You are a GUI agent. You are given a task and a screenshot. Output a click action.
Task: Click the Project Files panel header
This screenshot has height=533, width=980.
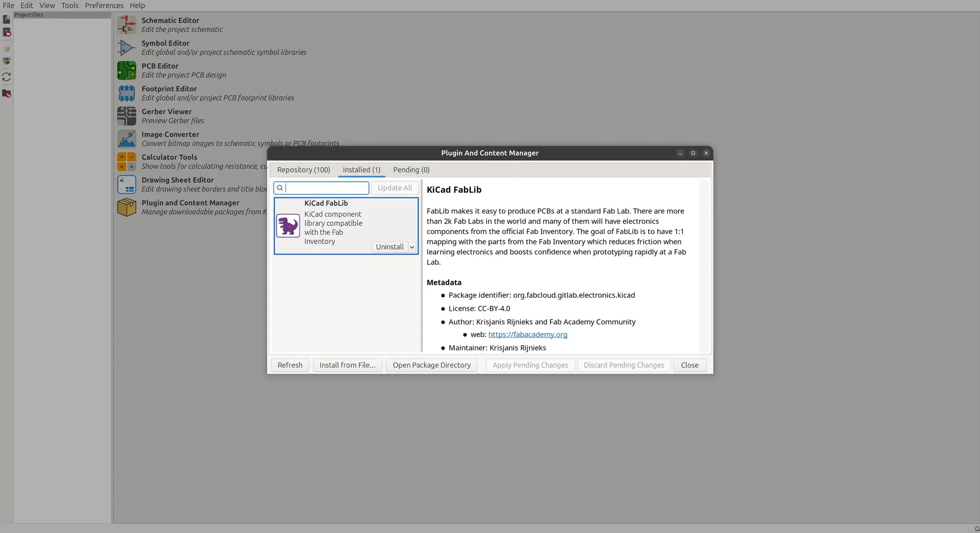click(62, 15)
